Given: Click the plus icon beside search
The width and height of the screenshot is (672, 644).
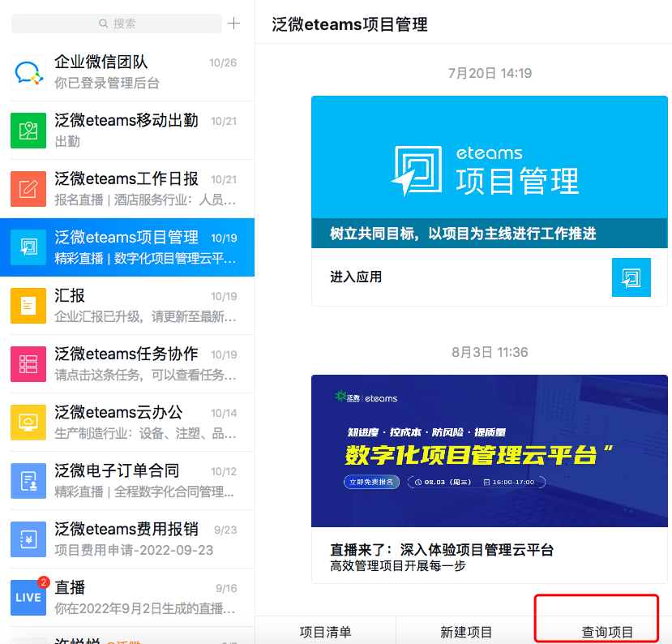Looking at the screenshot, I should (234, 24).
